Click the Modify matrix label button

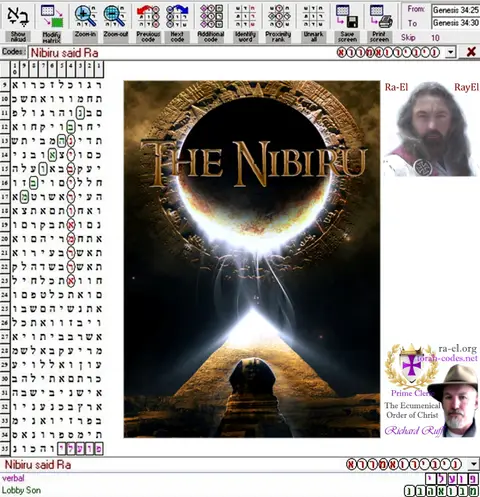click(52, 37)
